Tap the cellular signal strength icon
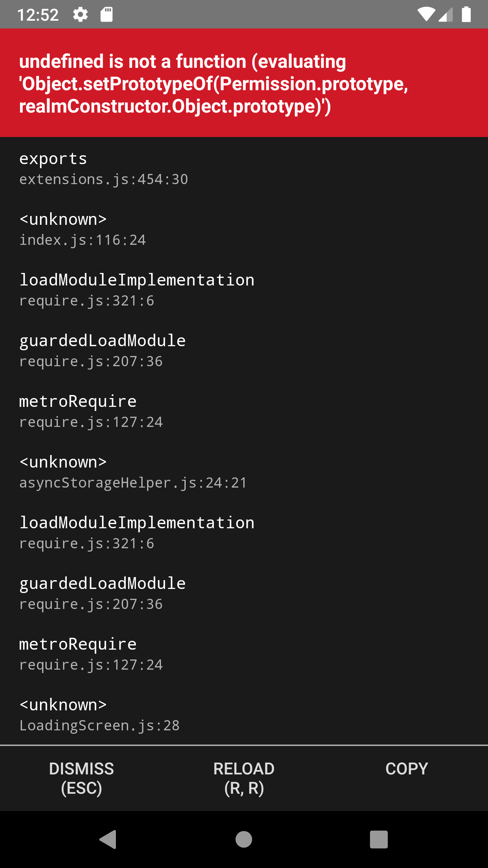 [446, 15]
